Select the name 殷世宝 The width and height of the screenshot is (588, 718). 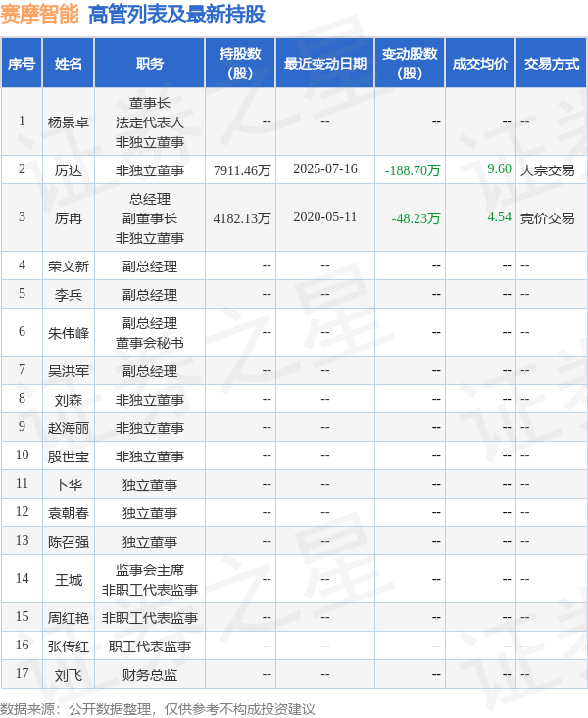tap(69, 456)
